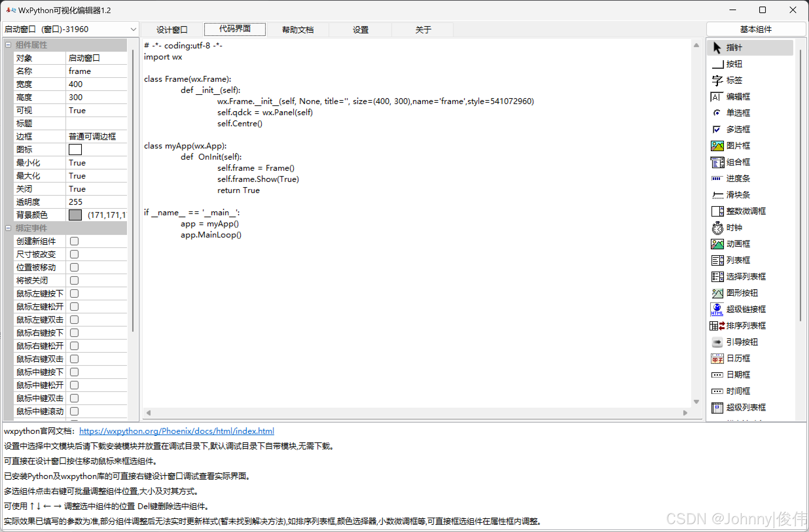The image size is (809, 532).
Task: Collapse the 组件属性 property section
Action: pos(8,45)
